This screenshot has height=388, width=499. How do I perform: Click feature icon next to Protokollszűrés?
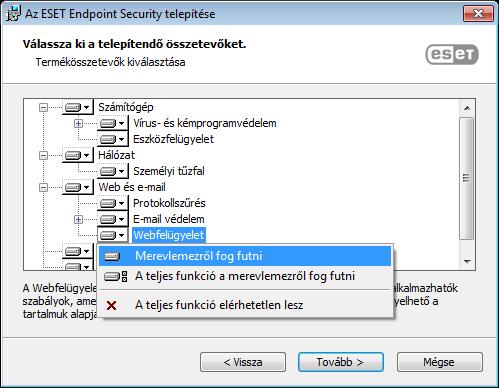pos(113,203)
